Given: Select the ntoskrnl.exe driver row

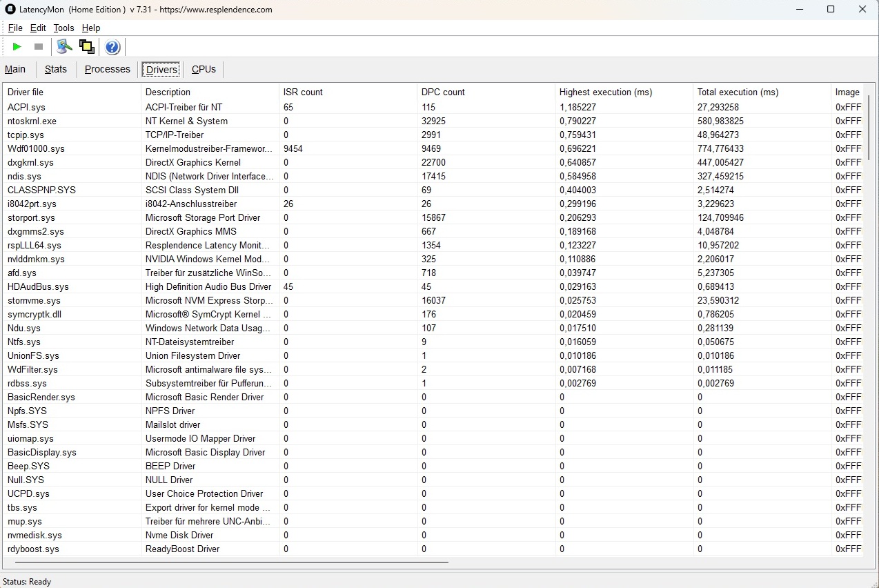Looking at the screenshot, I should 32,121.
